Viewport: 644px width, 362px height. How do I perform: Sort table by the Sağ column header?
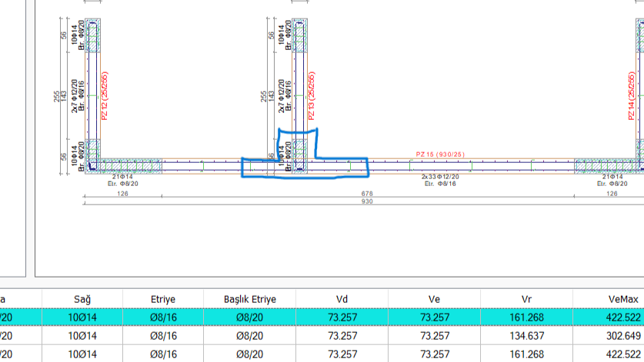[x=82, y=299]
